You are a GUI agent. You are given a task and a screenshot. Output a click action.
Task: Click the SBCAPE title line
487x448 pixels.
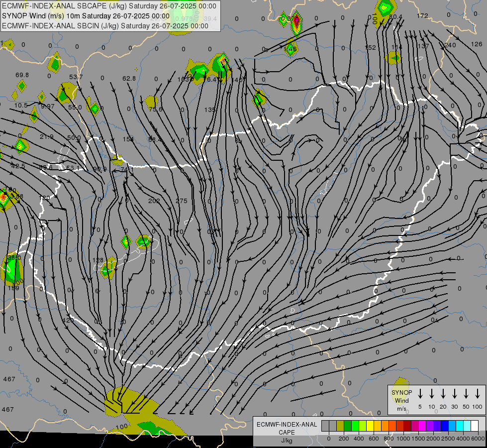click(109, 6)
